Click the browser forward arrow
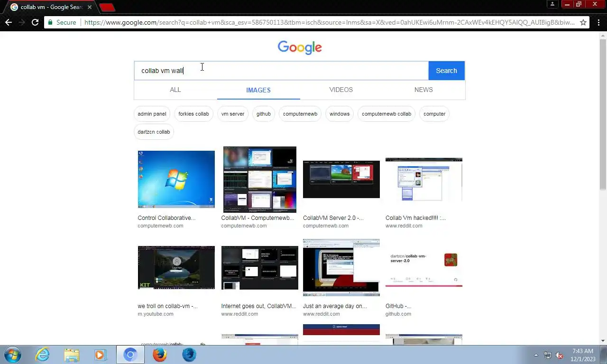This screenshot has width=607, height=364. click(21, 22)
